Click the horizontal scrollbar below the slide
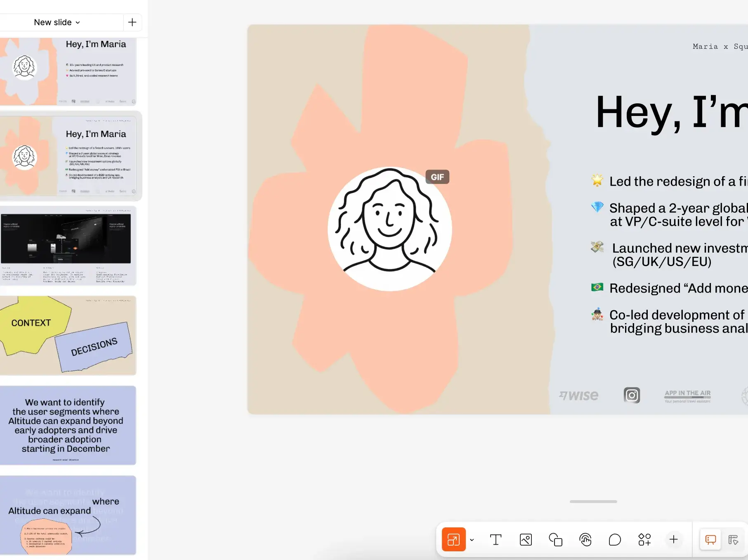The image size is (748, 560). pyautogui.click(x=593, y=501)
